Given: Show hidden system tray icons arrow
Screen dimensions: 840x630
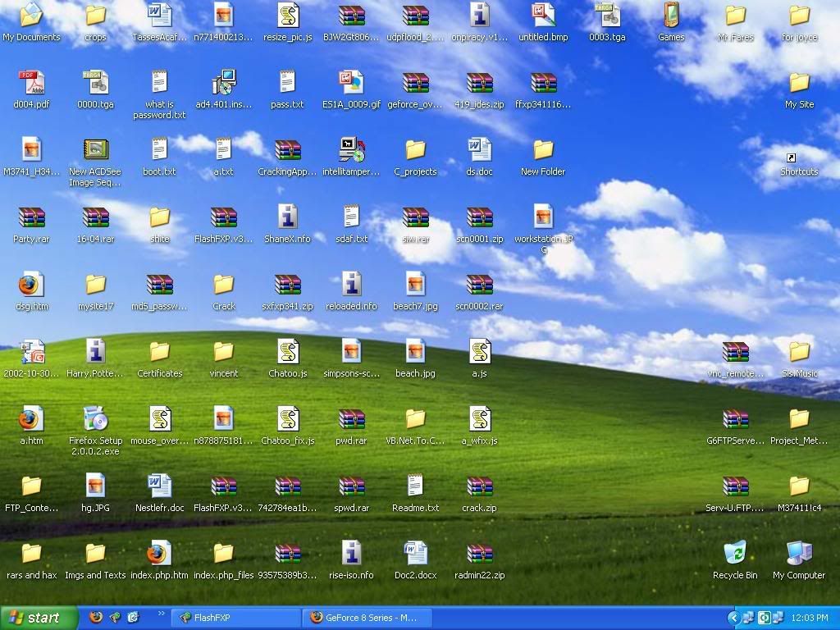Looking at the screenshot, I should coord(734,618).
